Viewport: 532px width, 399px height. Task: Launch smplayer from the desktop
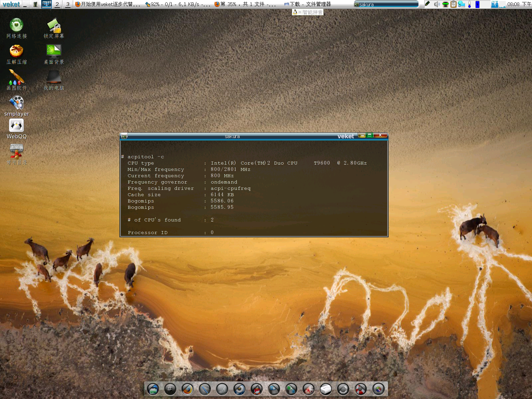[x=17, y=106]
